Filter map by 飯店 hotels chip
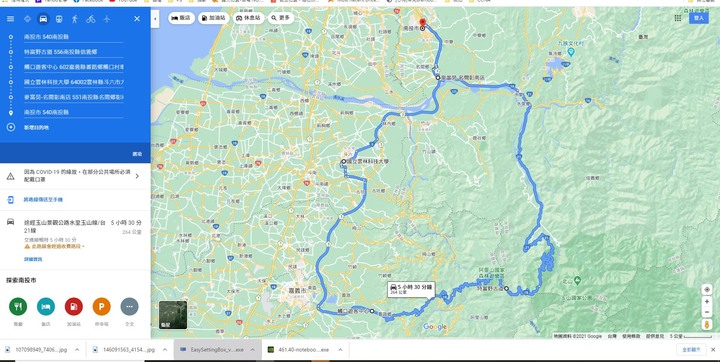 (x=181, y=18)
